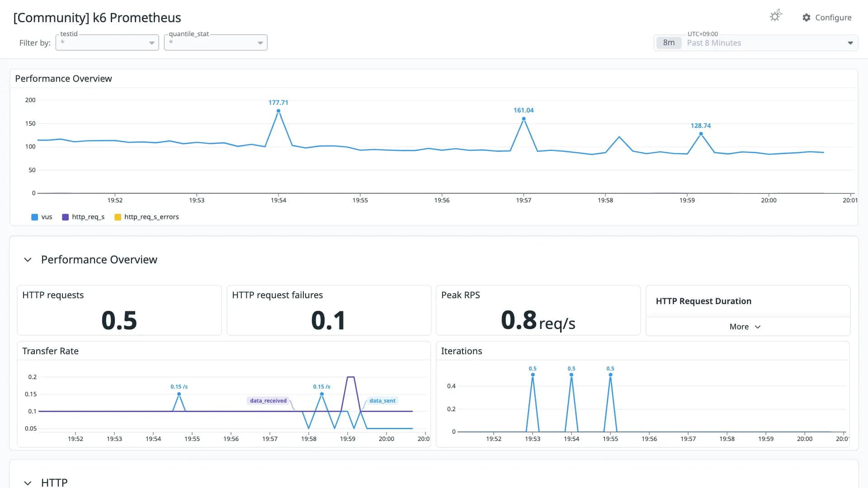Click the Iterations 0.5 peak at 19:55
This screenshot has width=868, height=488.
610,375
